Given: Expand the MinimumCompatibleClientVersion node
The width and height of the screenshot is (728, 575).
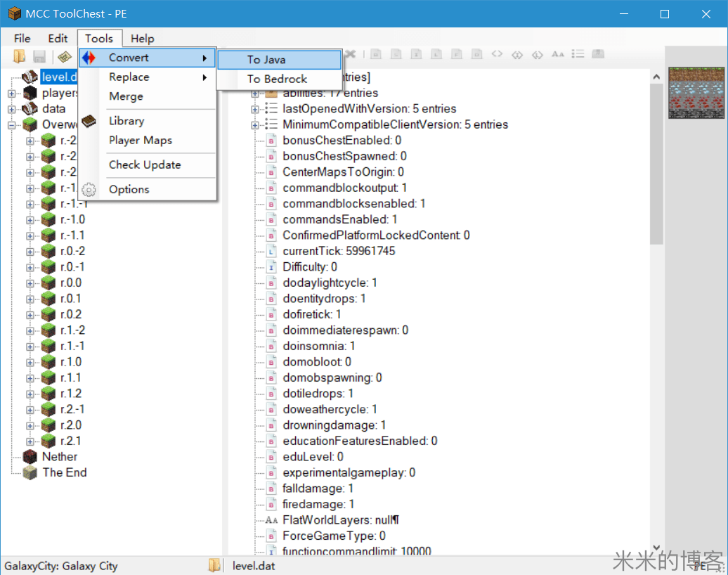Looking at the screenshot, I should click(256, 124).
